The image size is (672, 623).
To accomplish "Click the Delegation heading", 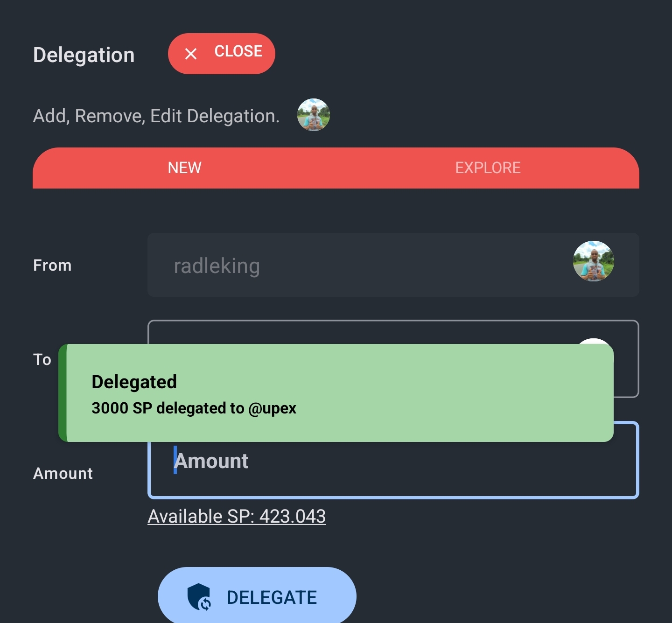I will coord(84,55).
